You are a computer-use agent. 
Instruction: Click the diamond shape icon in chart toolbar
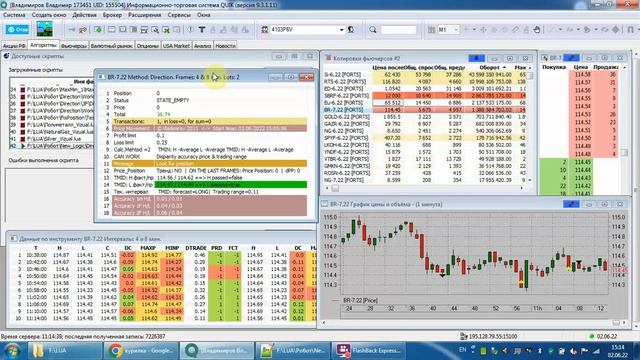616,30
